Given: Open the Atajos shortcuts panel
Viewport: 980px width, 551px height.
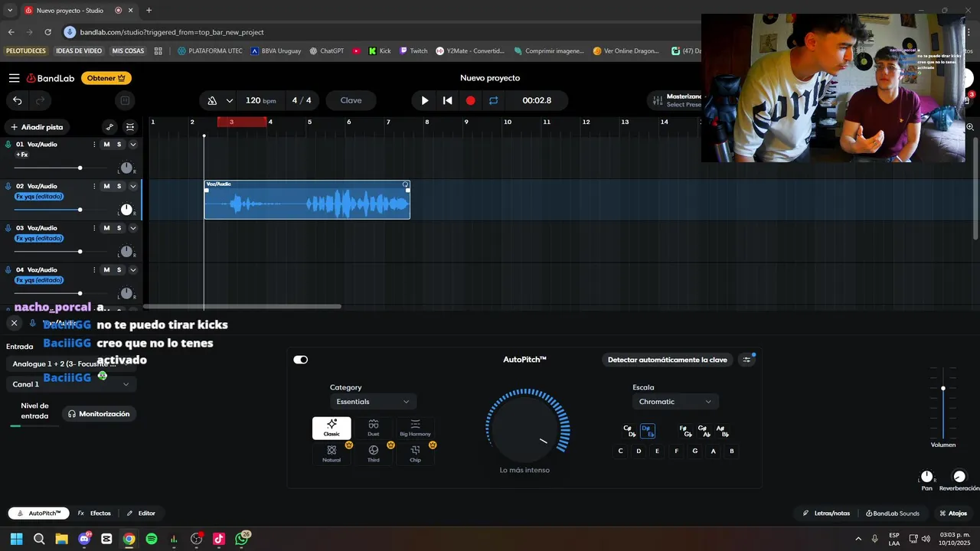Looking at the screenshot, I should point(953,514).
